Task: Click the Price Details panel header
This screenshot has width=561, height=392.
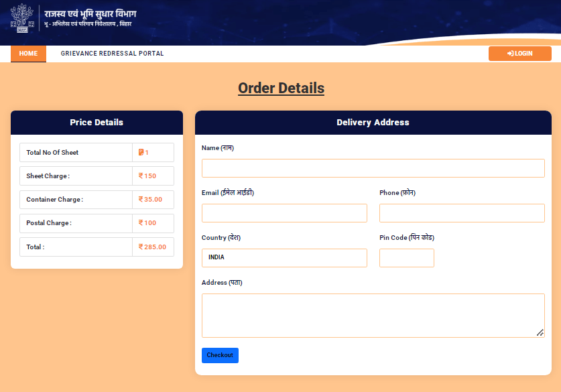Action: click(97, 123)
